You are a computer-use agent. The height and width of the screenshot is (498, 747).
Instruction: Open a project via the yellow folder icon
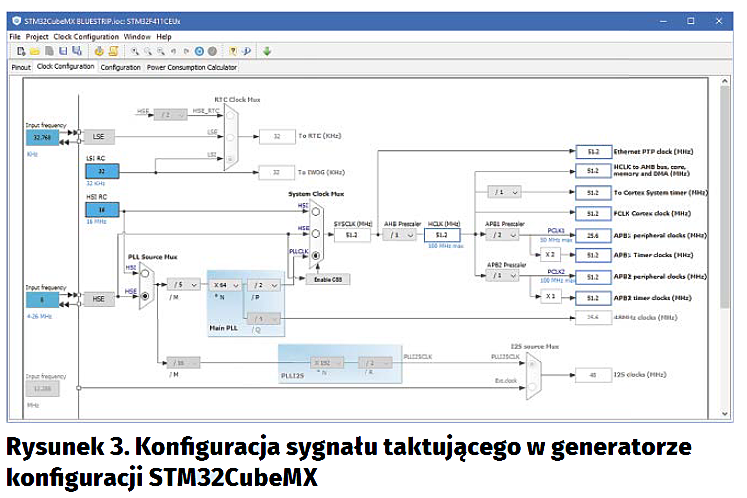(35, 51)
